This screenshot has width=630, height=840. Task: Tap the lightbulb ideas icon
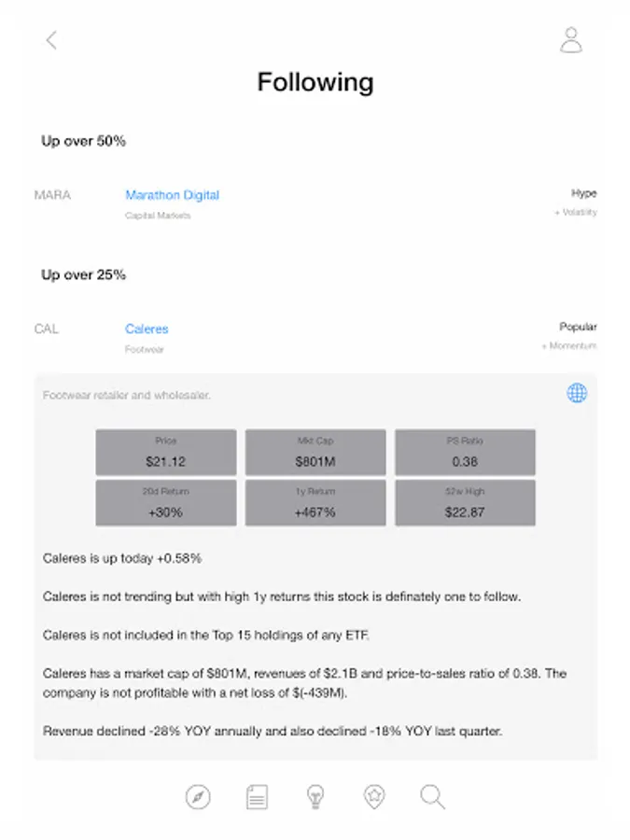point(315,796)
